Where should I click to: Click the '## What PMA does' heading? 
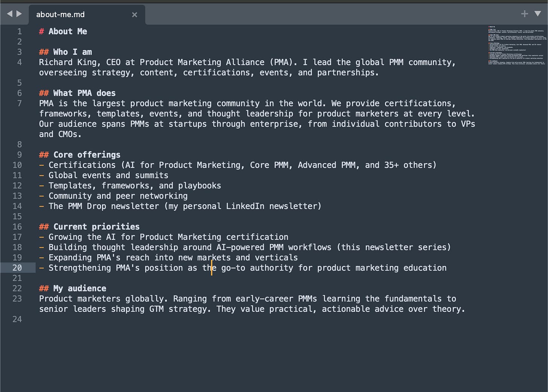point(77,93)
